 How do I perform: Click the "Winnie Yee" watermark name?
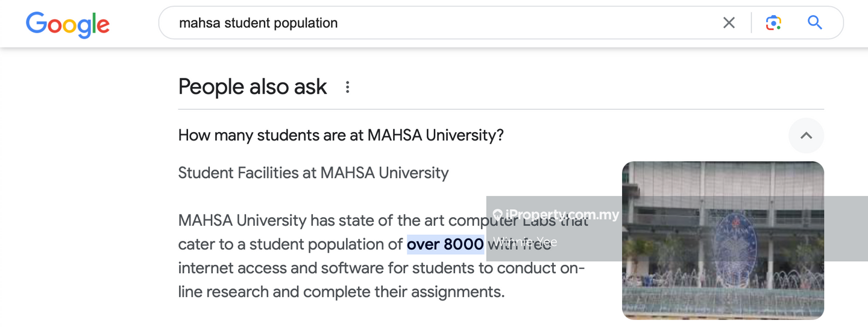pyautogui.click(x=524, y=242)
